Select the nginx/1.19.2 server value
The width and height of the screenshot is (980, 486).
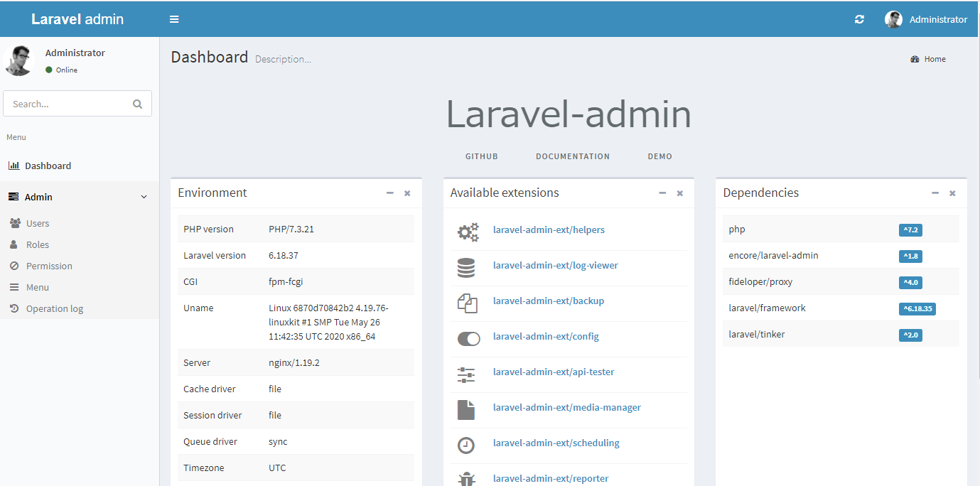point(294,362)
